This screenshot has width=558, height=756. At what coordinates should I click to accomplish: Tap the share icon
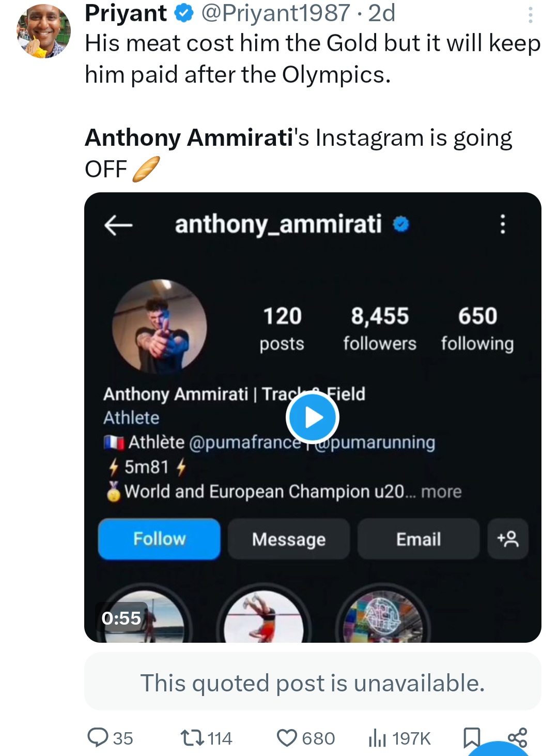pyautogui.click(x=517, y=736)
